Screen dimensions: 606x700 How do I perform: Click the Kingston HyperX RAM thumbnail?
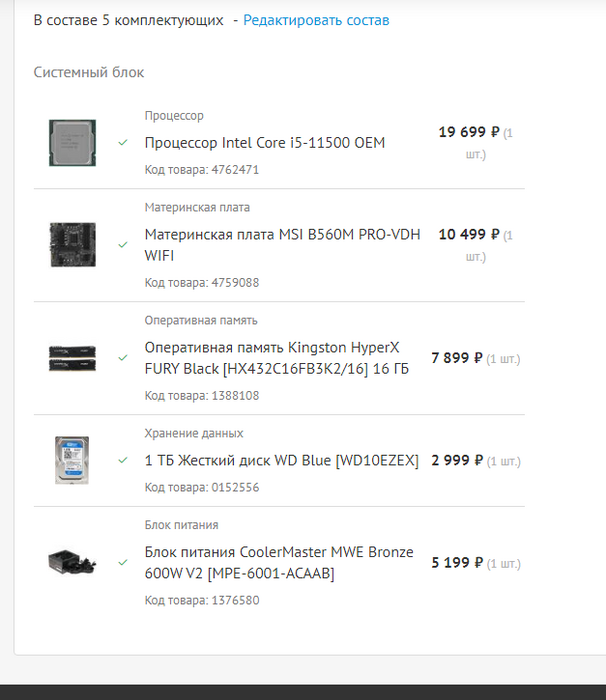coord(73,358)
